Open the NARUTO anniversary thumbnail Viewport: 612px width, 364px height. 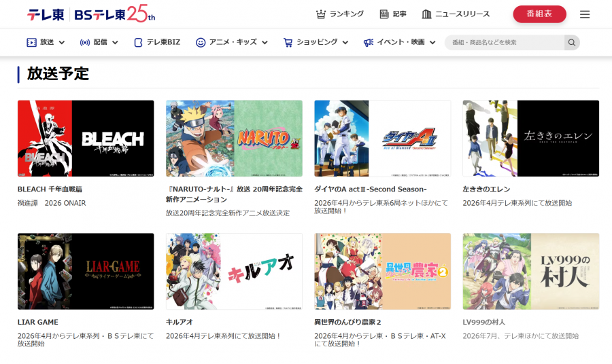pyautogui.click(x=234, y=139)
